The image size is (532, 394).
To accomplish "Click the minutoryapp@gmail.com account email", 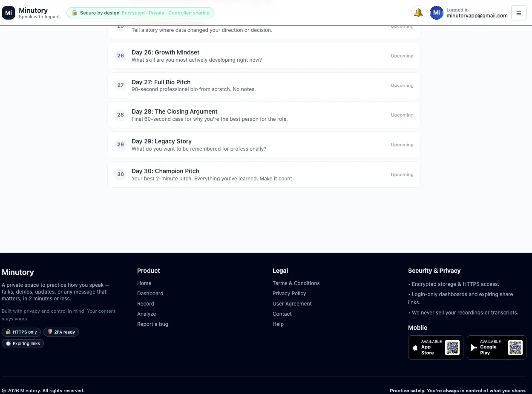I will (477, 16).
